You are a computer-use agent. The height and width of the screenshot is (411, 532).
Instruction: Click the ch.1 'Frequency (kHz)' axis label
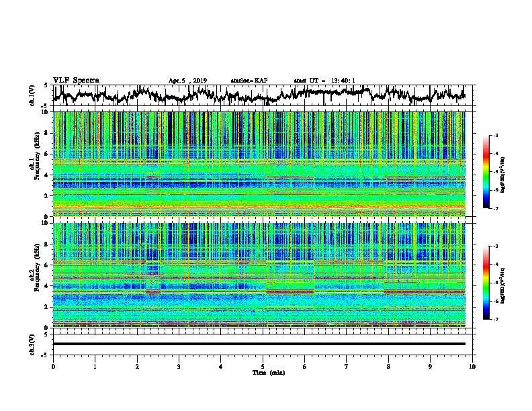tap(37, 156)
